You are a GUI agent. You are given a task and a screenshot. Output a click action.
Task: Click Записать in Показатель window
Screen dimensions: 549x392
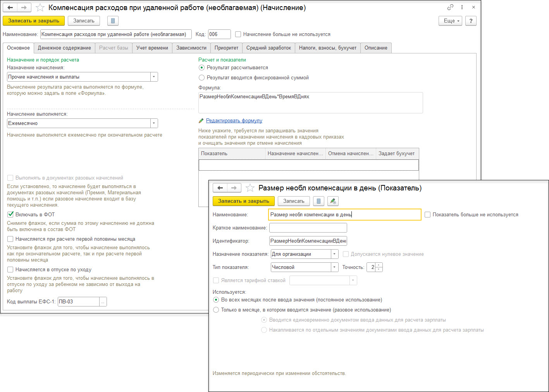294,201
